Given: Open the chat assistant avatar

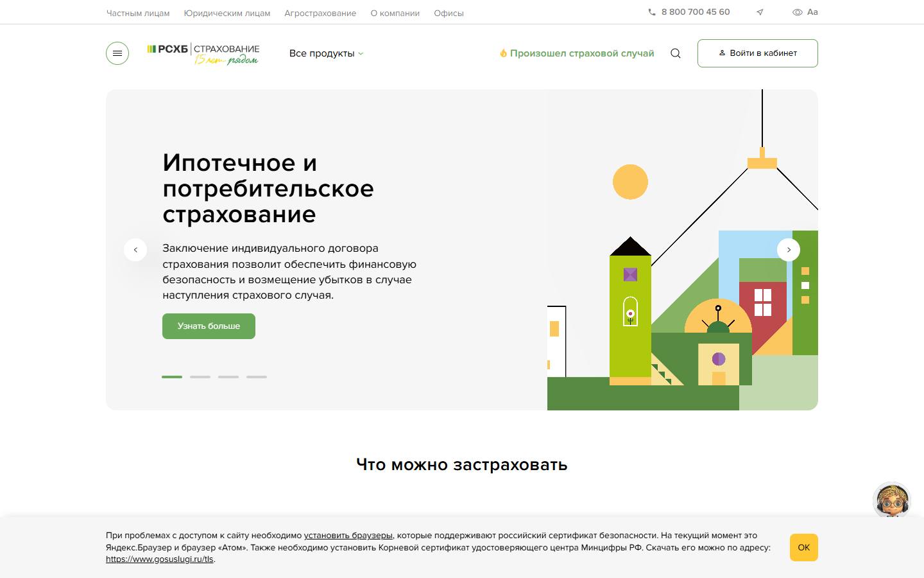Looking at the screenshot, I should (892, 500).
